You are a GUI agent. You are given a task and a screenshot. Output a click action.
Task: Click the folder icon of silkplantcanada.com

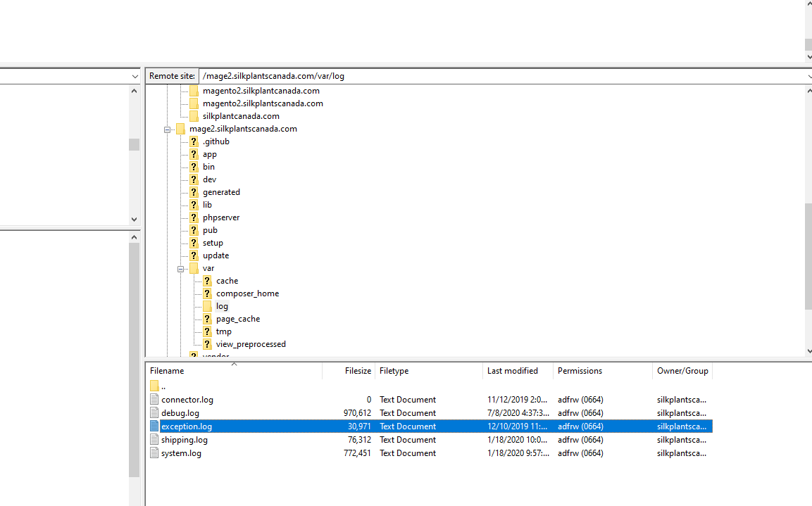tap(194, 115)
